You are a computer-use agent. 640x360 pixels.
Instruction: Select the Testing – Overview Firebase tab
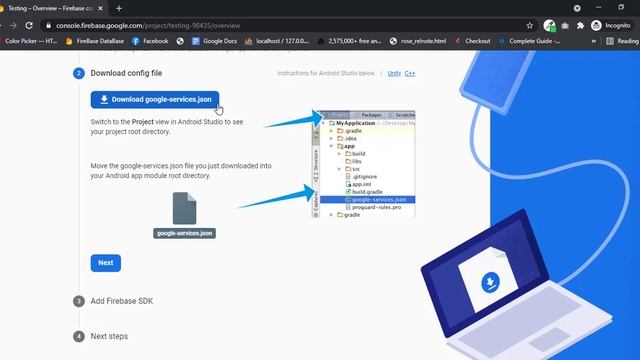coord(51,8)
